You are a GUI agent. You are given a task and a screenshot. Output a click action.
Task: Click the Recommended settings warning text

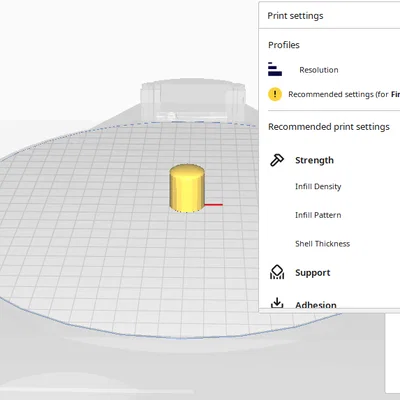pyautogui.click(x=344, y=94)
